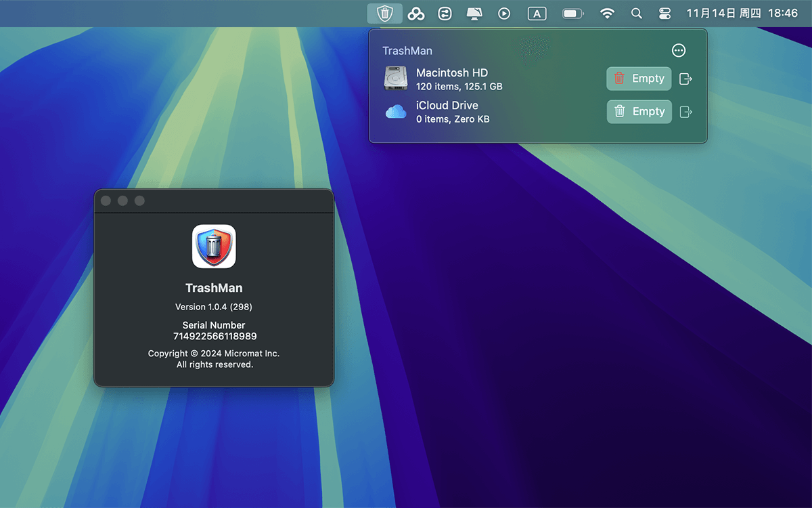Viewport: 812px width, 508px height.
Task: Click the TrashMan name in About window
Action: pyautogui.click(x=214, y=288)
